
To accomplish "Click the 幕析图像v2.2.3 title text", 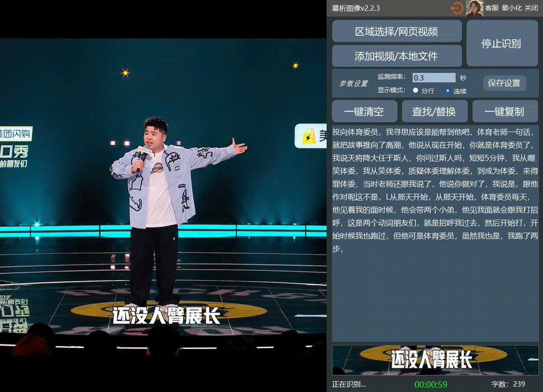I will 356,8.
